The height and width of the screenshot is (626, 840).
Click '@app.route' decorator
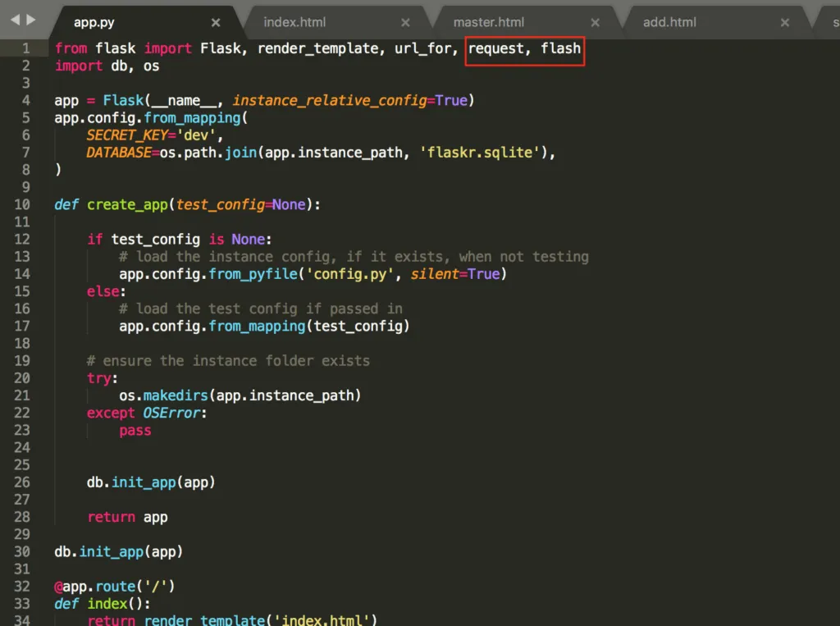coord(95,587)
